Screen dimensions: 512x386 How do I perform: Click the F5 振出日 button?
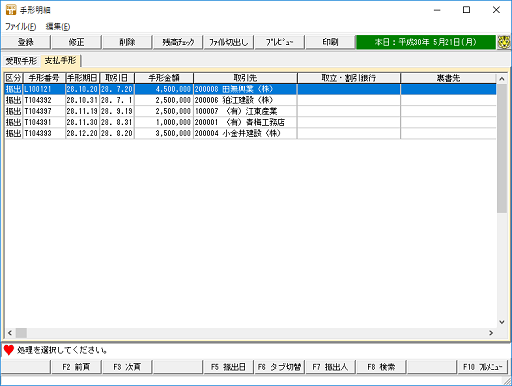(229, 367)
